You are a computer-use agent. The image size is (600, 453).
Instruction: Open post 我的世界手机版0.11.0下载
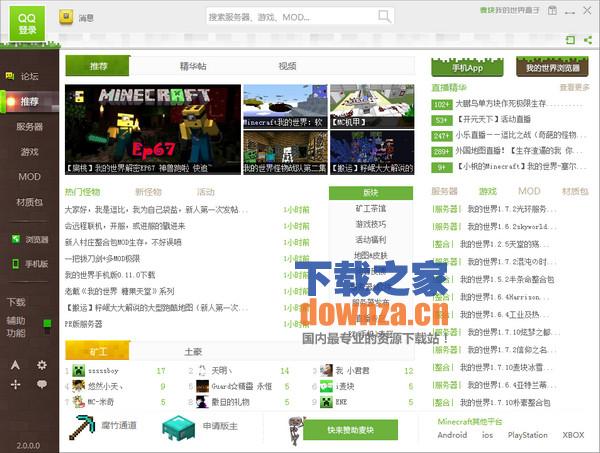(110, 275)
